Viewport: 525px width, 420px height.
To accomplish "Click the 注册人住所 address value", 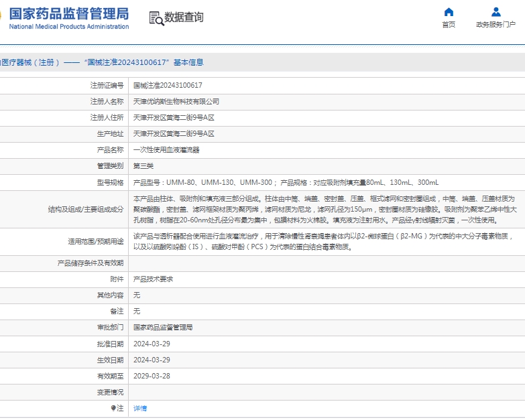I will (x=174, y=117).
